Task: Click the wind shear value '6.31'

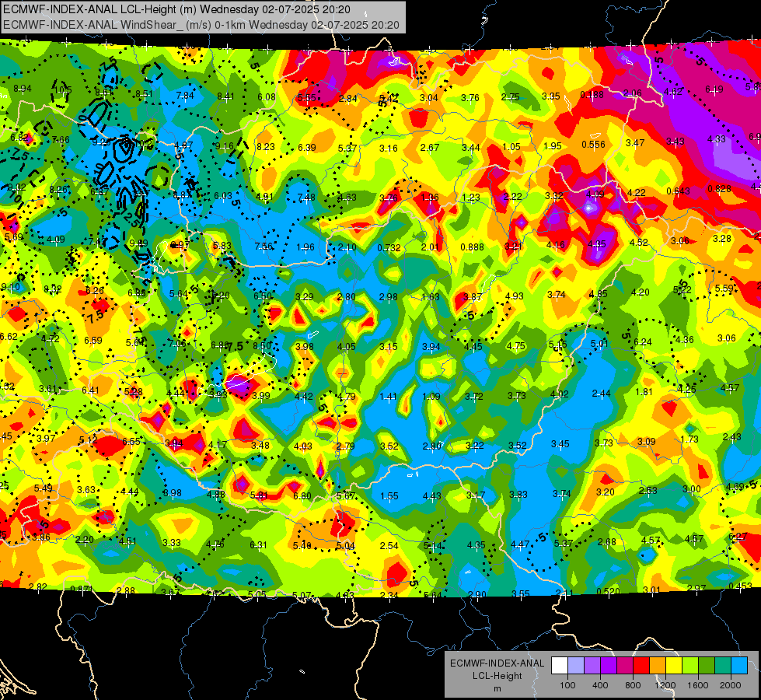Action: [x=258, y=545]
